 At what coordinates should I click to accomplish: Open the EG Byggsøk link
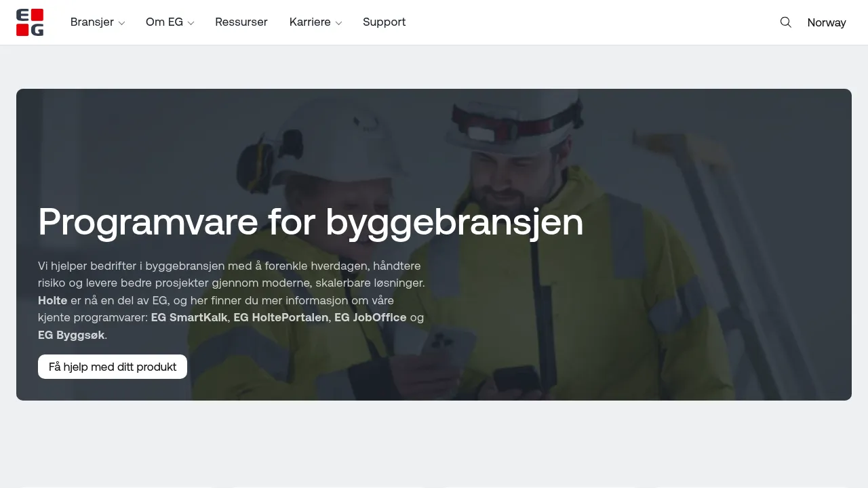tap(71, 335)
